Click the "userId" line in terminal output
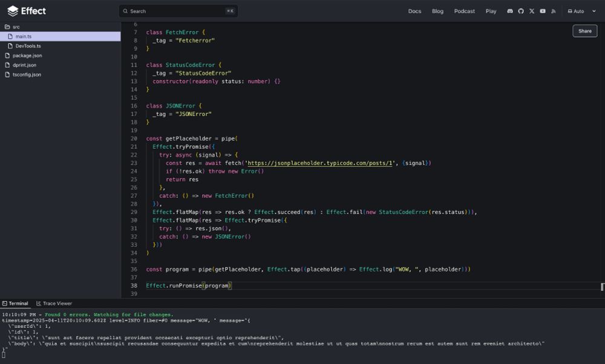 click(x=29, y=327)
